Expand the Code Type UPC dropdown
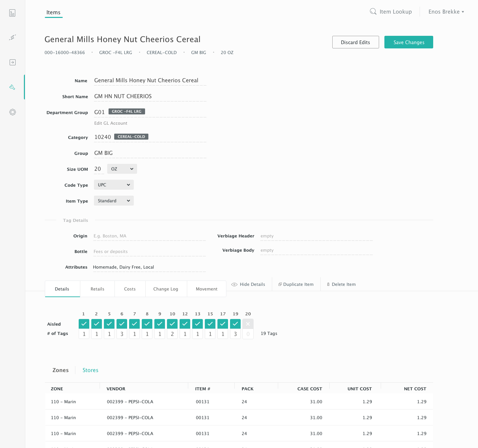478x448 pixels. pos(114,185)
